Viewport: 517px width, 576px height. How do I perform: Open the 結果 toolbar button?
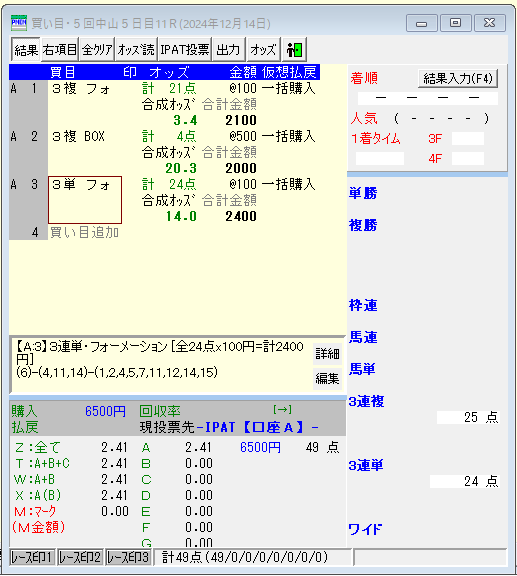[26, 50]
